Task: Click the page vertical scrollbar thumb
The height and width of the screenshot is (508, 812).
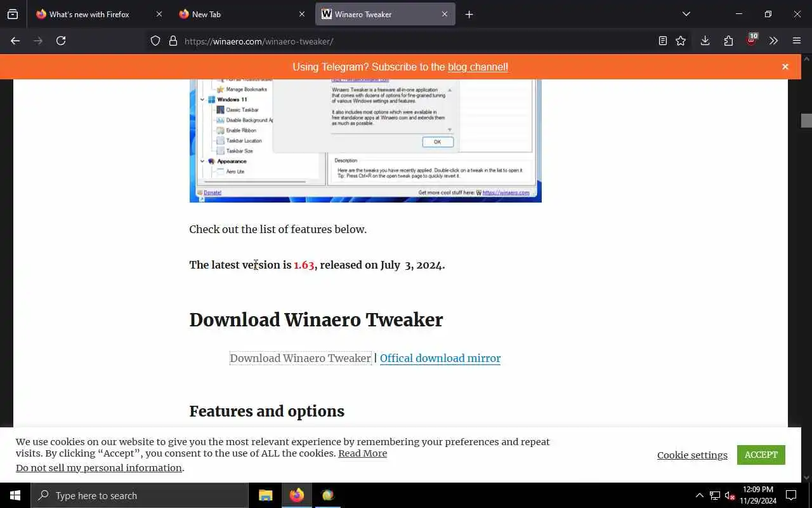Action: point(806,121)
